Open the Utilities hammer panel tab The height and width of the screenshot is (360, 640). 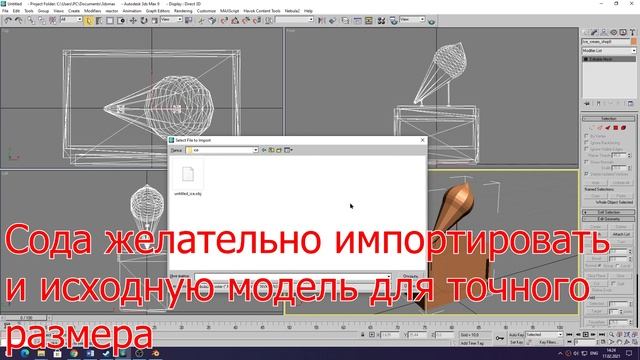click(x=633, y=32)
